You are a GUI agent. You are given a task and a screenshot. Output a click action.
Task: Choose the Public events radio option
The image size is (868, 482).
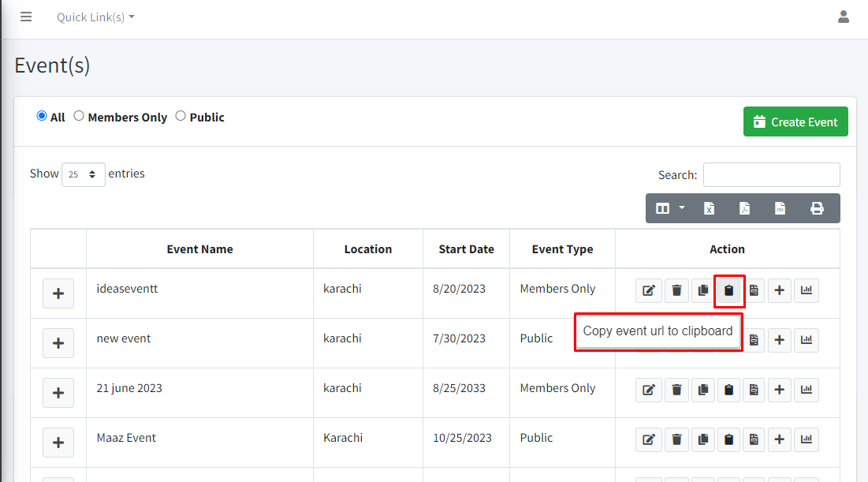pos(181,116)
